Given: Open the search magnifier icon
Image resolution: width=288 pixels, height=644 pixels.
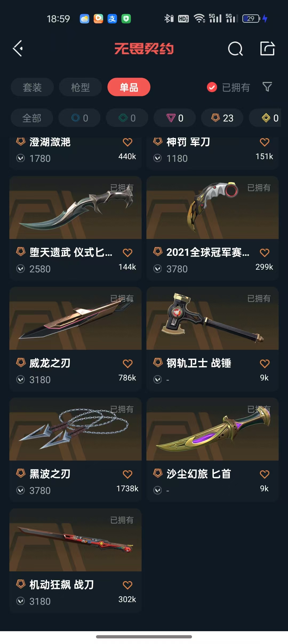Looking at the screenshot, I should [x=235, y=49].
